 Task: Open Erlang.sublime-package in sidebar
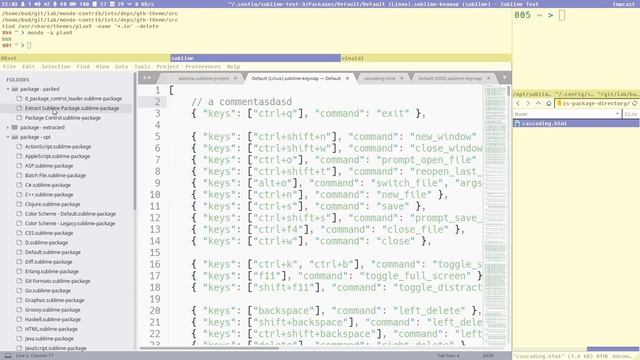[51, 271]
